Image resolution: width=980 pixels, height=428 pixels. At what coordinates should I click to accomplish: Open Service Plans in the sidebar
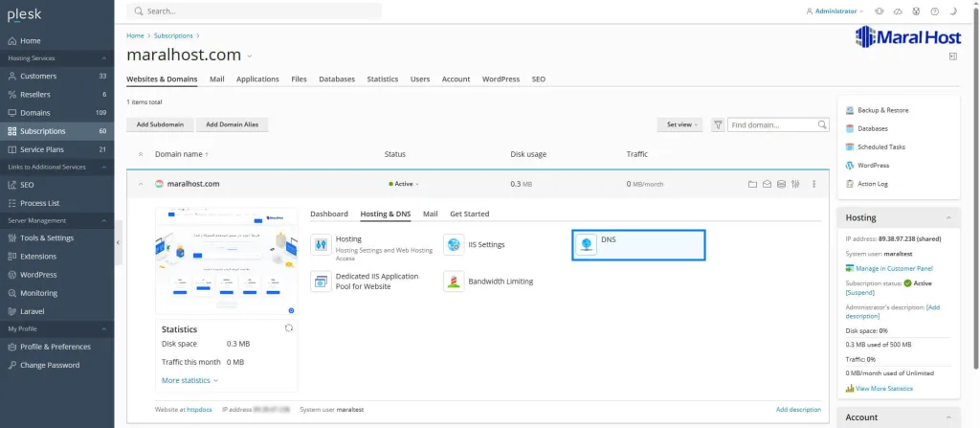(56, 149)
